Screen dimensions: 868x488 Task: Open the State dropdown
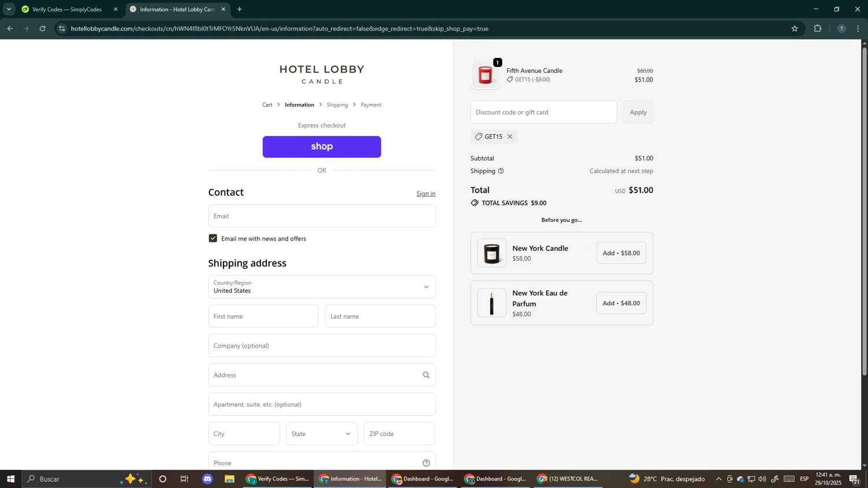click(x=322, y=434)
